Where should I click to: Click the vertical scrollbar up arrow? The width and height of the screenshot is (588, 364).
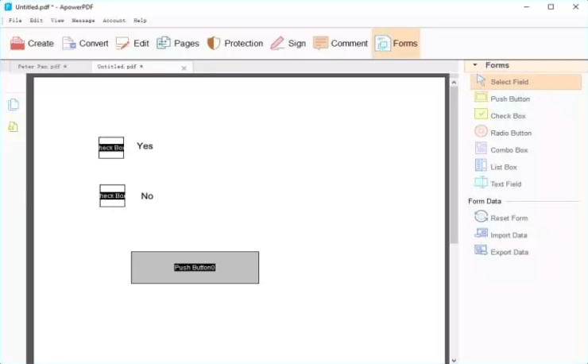[455, 83]
